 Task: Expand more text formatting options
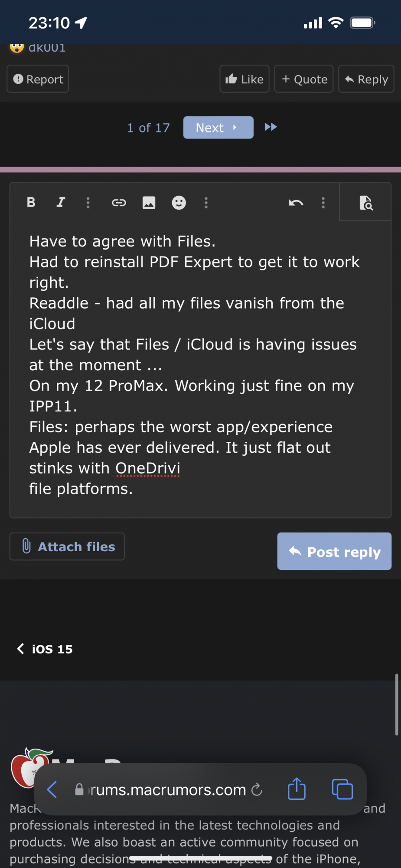(x=88, y=203)
